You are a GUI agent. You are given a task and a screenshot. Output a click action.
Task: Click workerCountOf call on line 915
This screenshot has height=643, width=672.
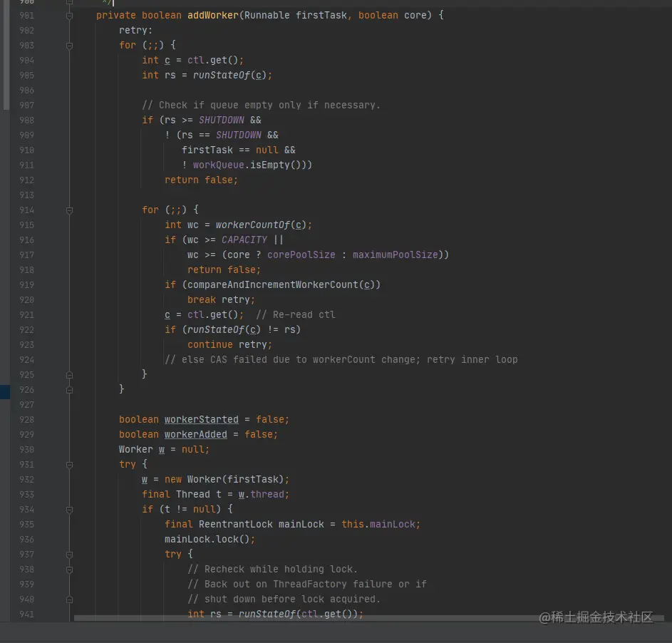[x=264, y=225]
